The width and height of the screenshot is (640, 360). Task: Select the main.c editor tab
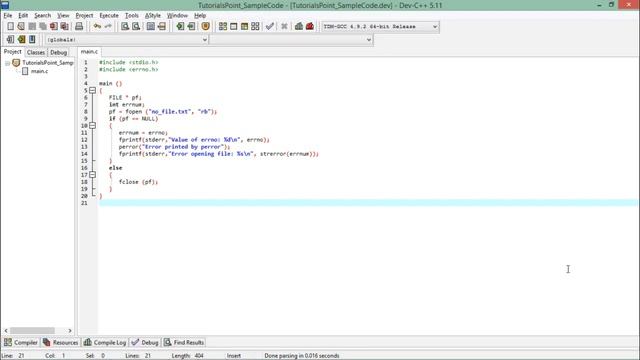point(89,52)
